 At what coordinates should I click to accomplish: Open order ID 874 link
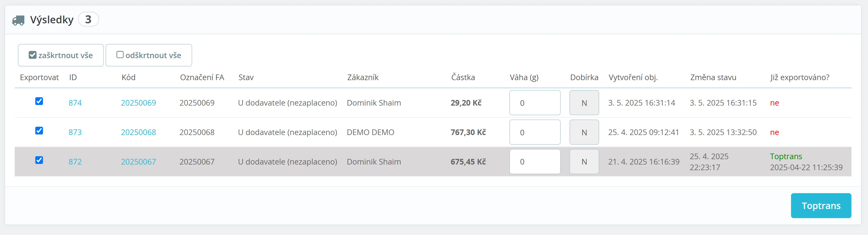coord(75,103)
